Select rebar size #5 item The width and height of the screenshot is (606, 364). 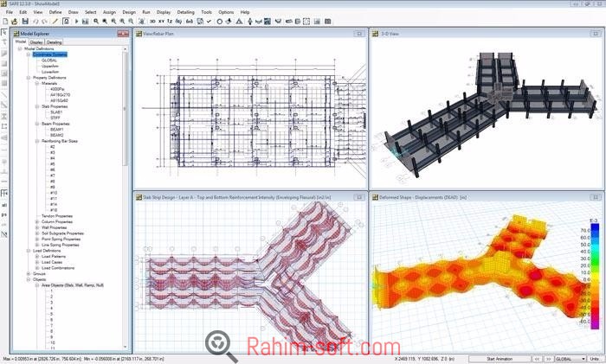tap(52, 164)
